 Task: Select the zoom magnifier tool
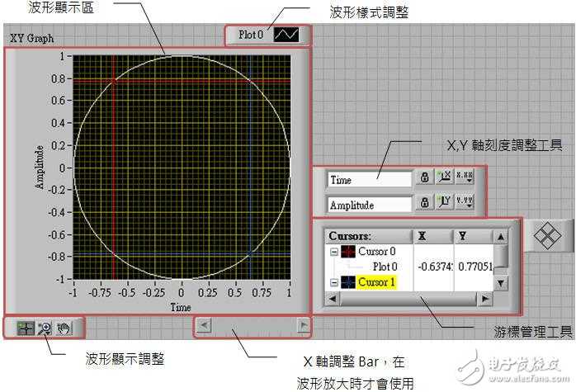45,328
